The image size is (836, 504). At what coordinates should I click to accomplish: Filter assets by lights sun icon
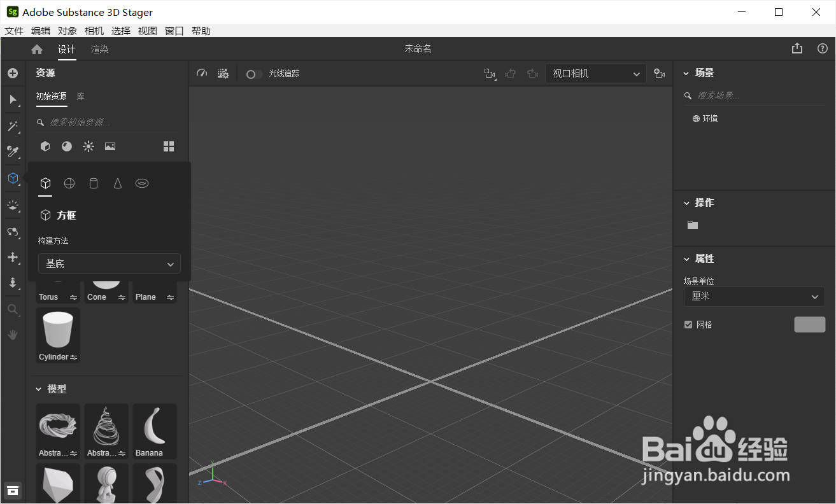click(x=89, y=146)
